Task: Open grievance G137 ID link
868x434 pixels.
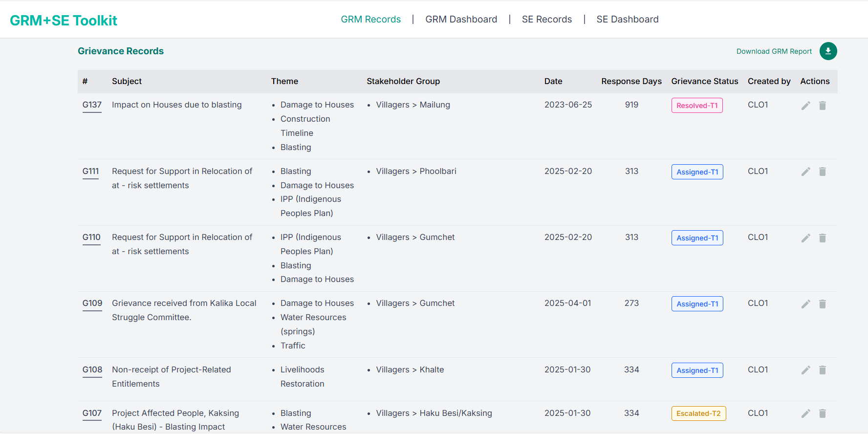Action: tap(92, 105)
